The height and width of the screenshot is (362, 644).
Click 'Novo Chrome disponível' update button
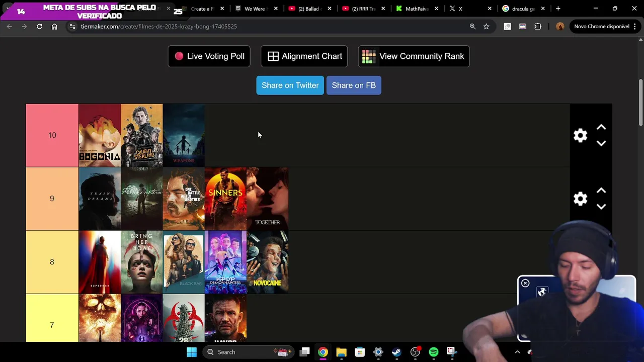coord(601,26)
